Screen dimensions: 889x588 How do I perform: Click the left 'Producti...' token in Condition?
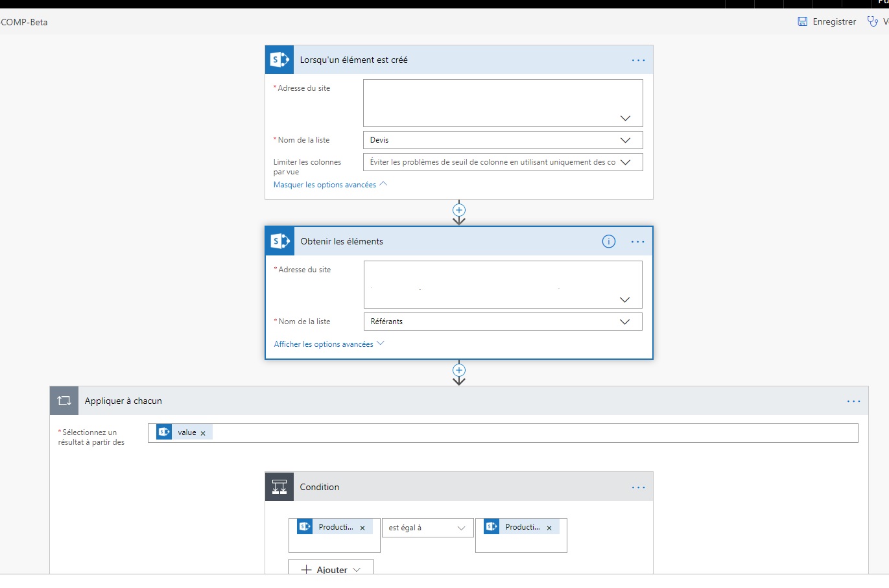(335, 527)
